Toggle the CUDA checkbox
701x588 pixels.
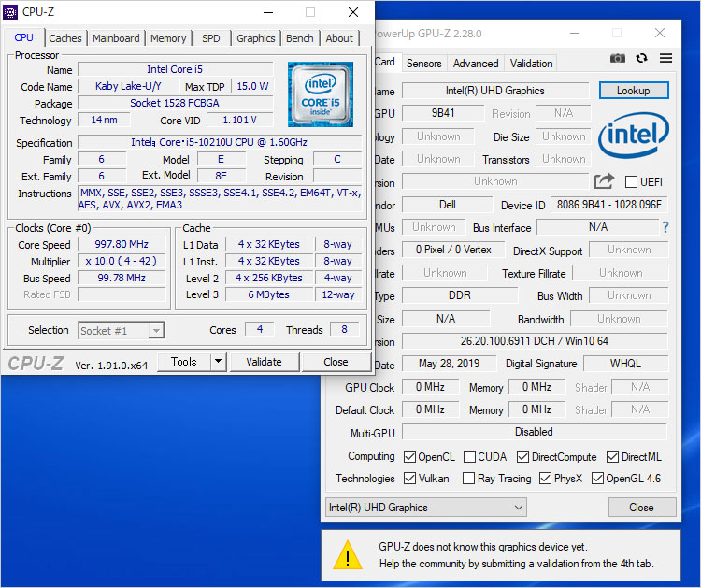pos(469,456)
